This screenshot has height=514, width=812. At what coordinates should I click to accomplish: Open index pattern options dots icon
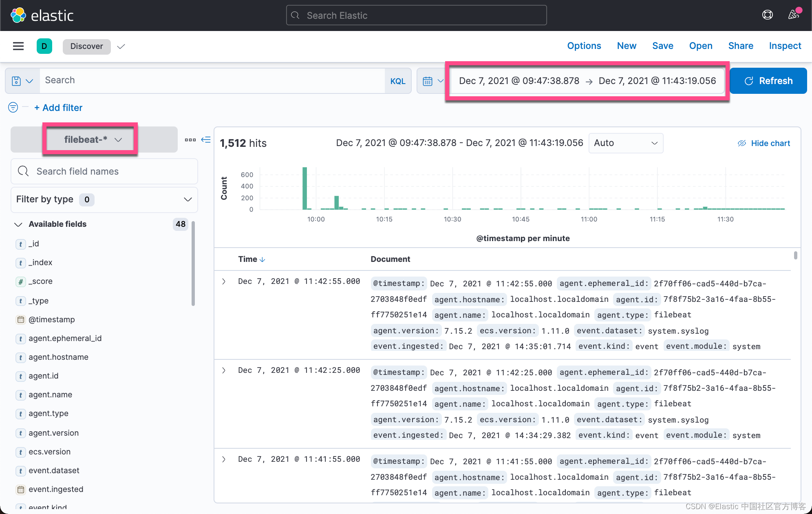tap(190, 140)
